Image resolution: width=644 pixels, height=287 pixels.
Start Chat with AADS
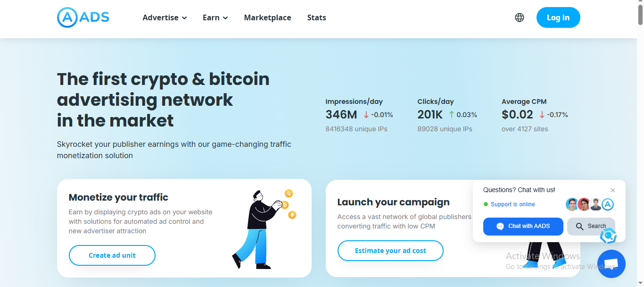[523, 227]
